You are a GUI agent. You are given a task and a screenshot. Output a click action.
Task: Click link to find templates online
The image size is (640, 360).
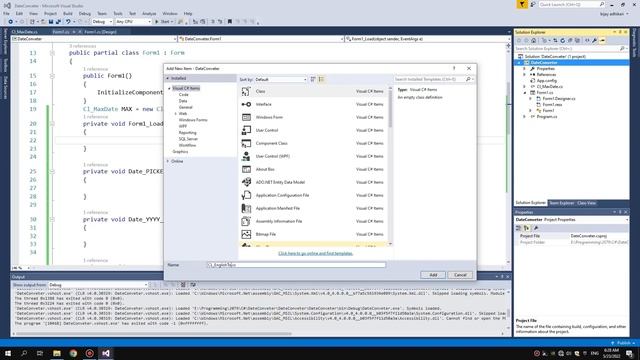pos(316,253)
